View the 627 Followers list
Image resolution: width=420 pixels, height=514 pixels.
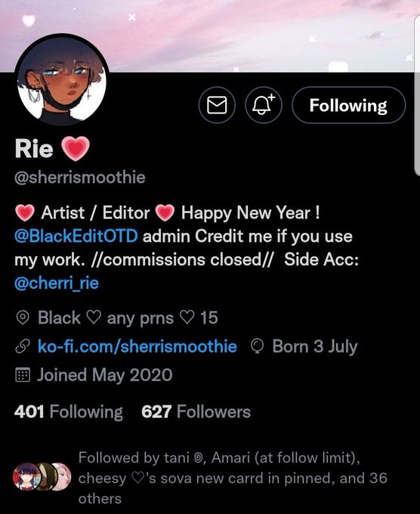196,412
